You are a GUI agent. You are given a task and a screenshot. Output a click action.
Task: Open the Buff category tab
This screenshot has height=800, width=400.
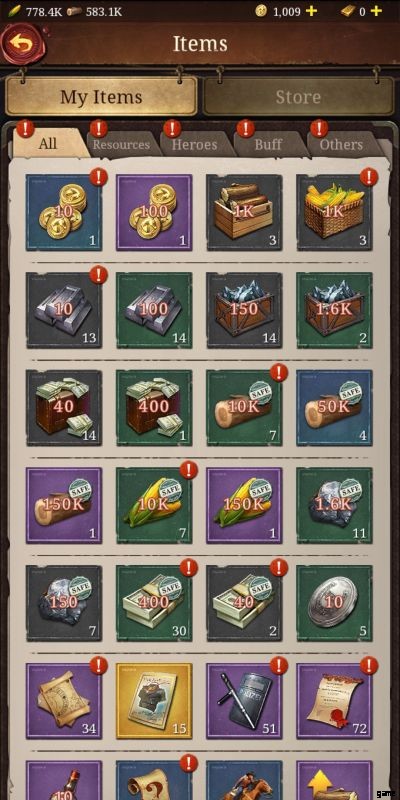268,144
